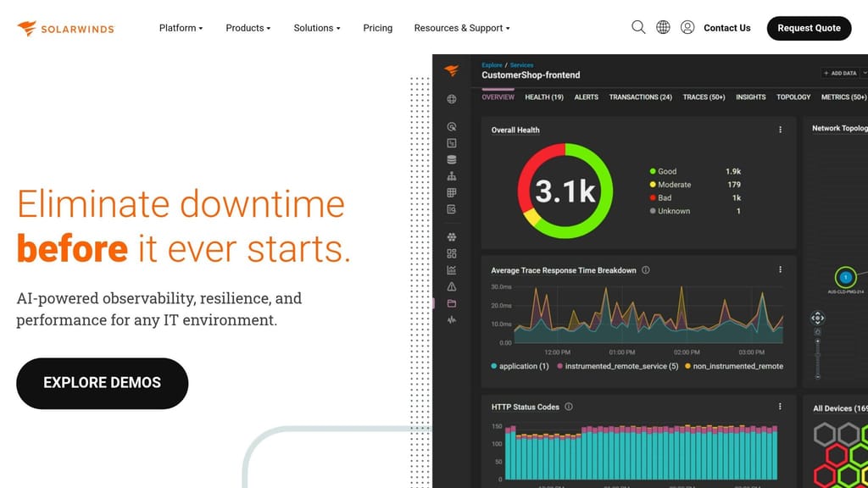The width and height of the screenshot is (868, 488).
Task: Switch to the TRANSACTIONS (24) tab
Action: 641,97
